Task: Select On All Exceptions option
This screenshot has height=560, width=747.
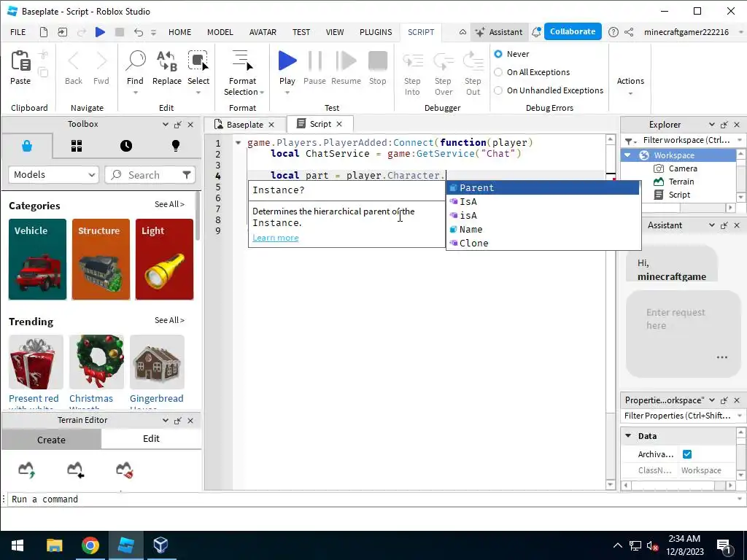Action: 498,72
